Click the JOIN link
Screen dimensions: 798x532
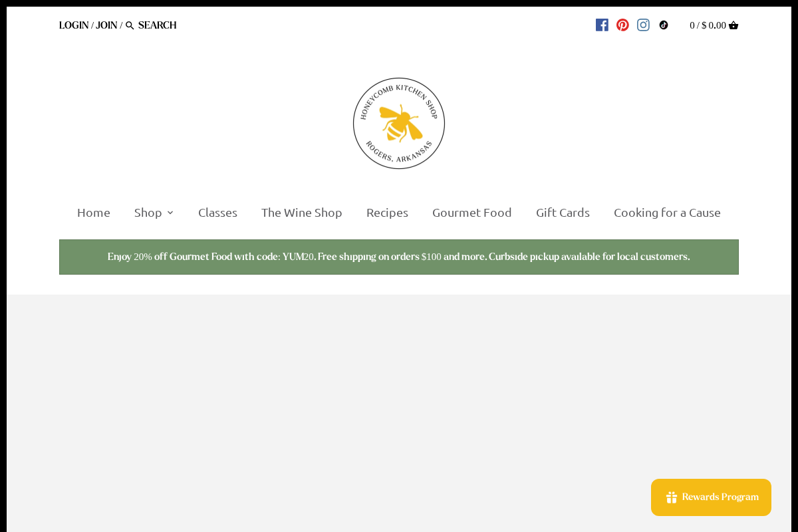(106, 25)
